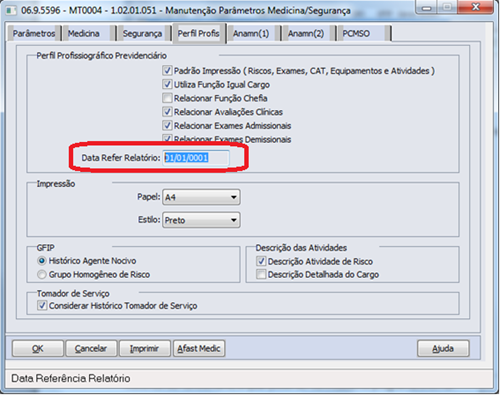500x395 pixels.
Task: Switch to the Medicina tab
Action: point(89,33)
